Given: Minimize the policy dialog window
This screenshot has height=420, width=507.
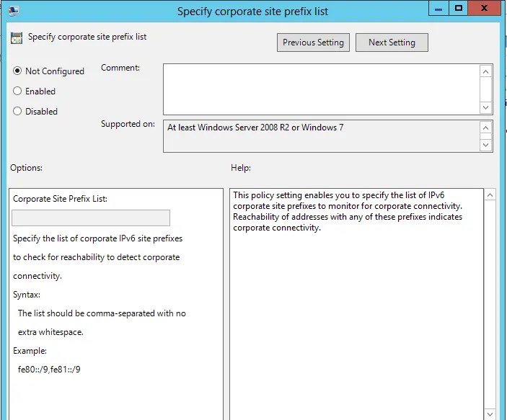Looking at the screenshot, I should coord(438,9).
